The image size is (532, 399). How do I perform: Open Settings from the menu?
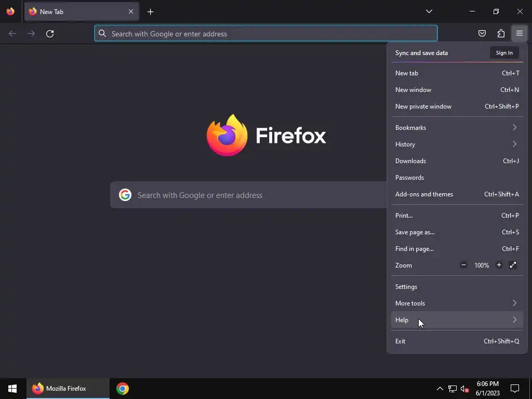pos(457,287)
